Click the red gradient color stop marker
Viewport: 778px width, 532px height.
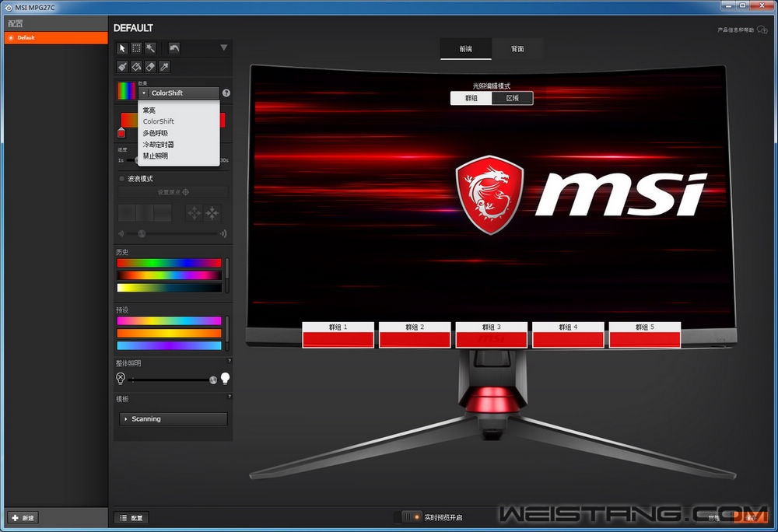(x=121, y=132)
